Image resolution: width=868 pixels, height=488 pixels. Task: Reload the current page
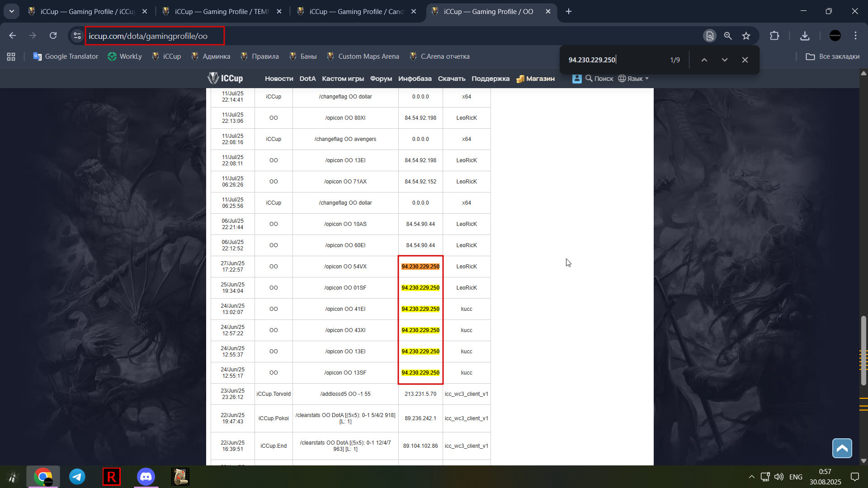pos(53,36)
